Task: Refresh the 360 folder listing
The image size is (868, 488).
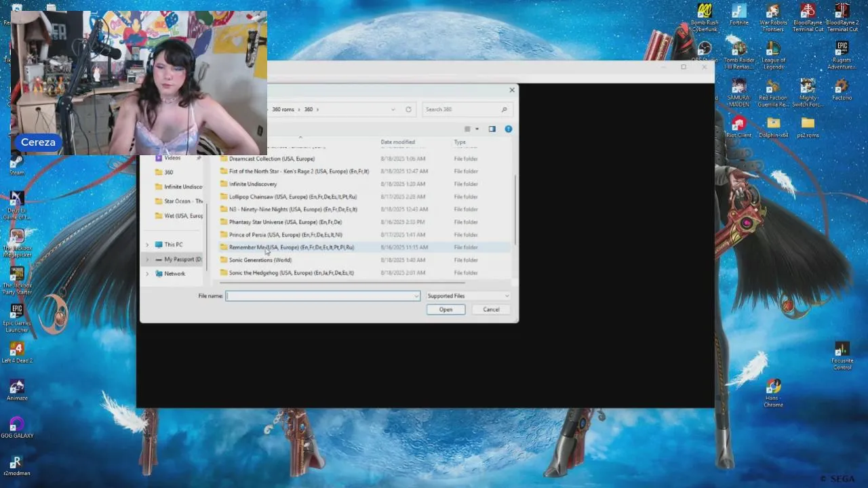Action: coord(408,109)
